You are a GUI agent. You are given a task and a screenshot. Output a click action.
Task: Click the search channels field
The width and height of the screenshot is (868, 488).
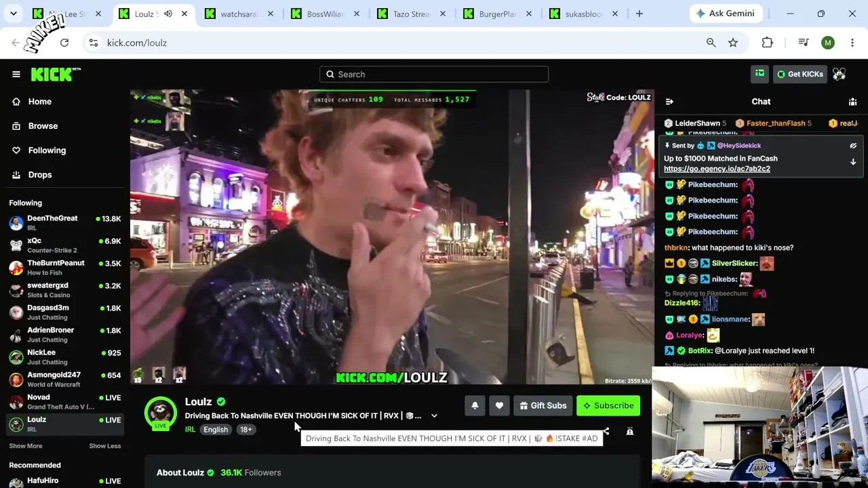[x=434, y=75]
